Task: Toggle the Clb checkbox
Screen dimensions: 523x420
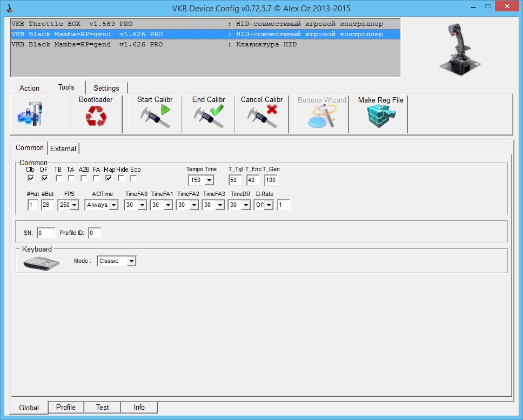Action: point(31,178)
